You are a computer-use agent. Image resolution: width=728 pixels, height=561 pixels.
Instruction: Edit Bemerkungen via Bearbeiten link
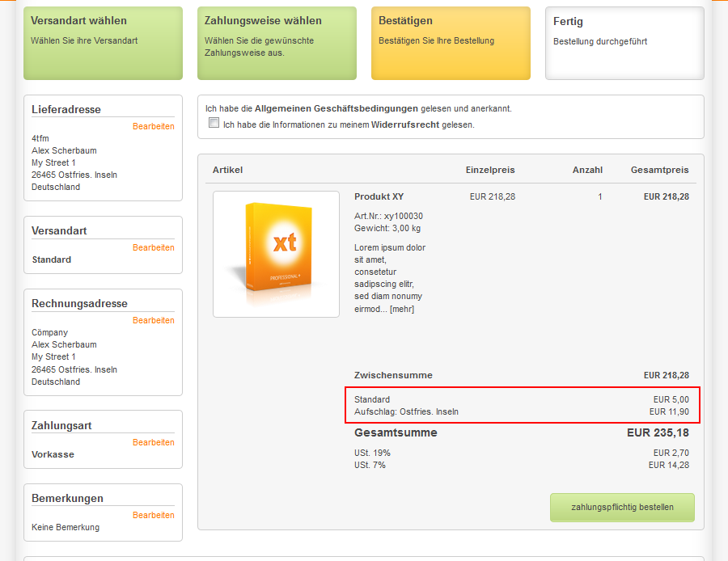pos(153,515)
